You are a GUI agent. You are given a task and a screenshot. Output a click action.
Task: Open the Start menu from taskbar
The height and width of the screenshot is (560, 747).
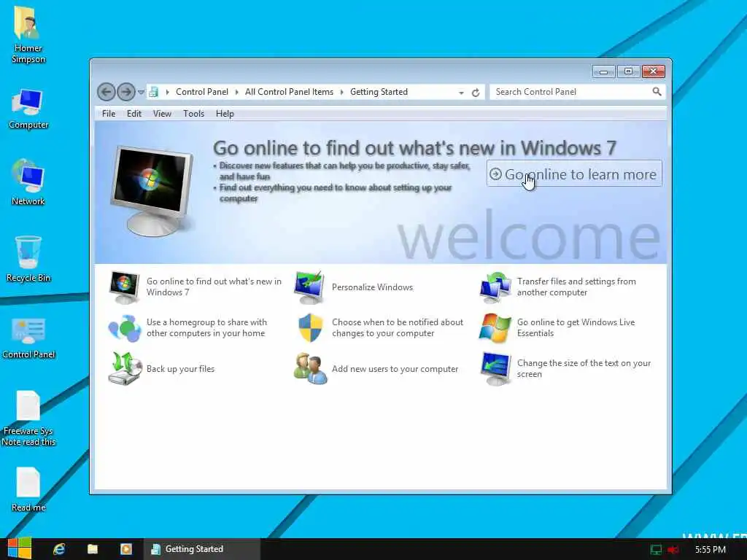(x=20, y=548)
